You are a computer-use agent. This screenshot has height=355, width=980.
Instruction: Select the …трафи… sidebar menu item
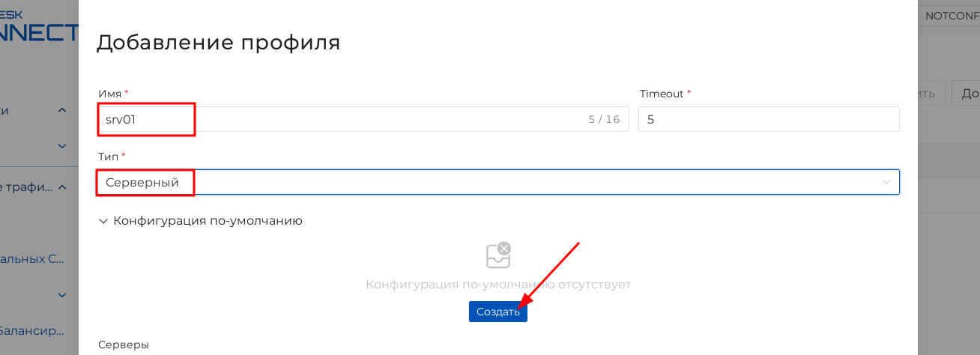(26, 187)
